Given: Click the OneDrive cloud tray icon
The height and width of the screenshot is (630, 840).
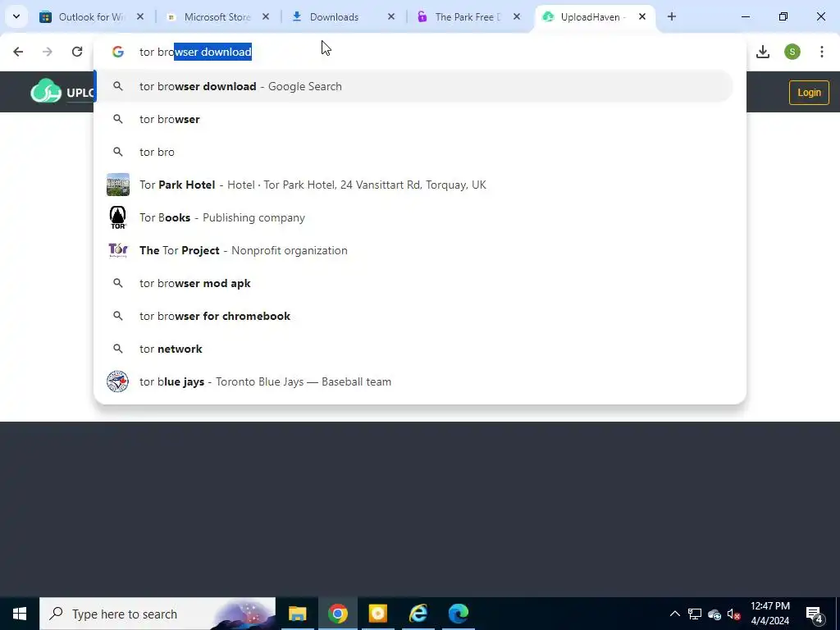Looking at the screenshot, I should (x=714, y=614).
